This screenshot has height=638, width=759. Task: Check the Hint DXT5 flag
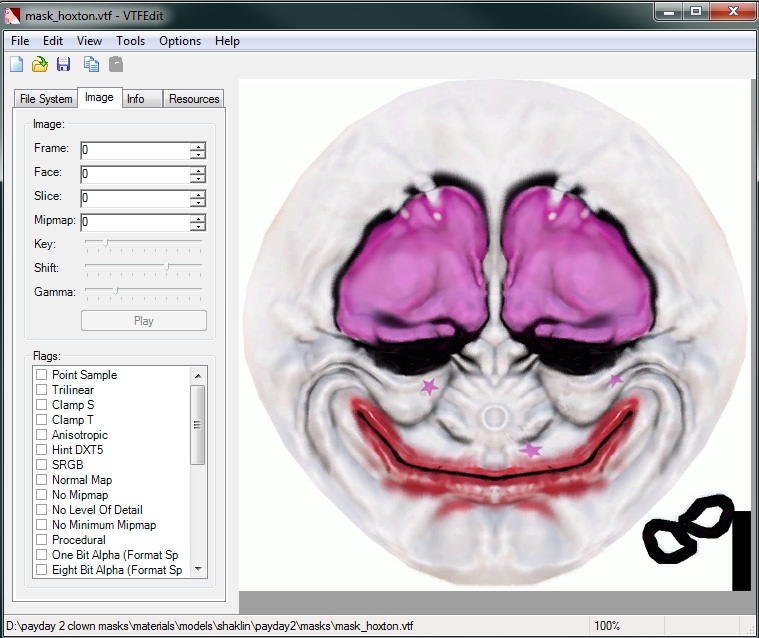[42, 450]
